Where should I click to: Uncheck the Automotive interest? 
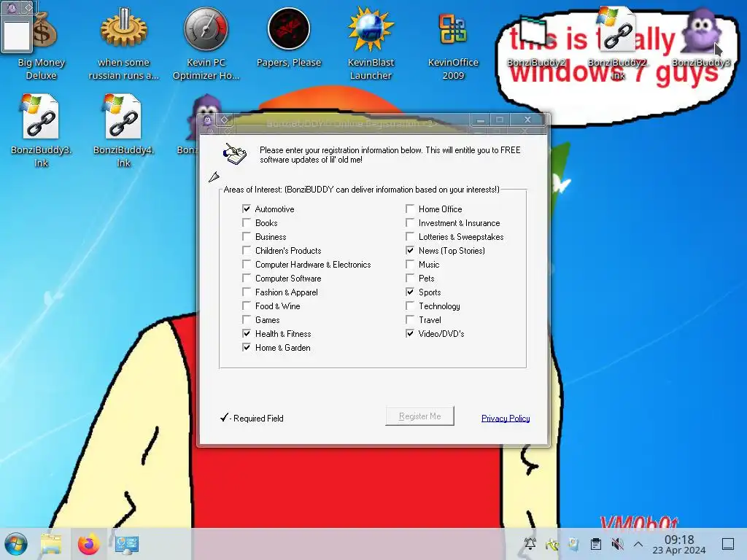point(247,209)
